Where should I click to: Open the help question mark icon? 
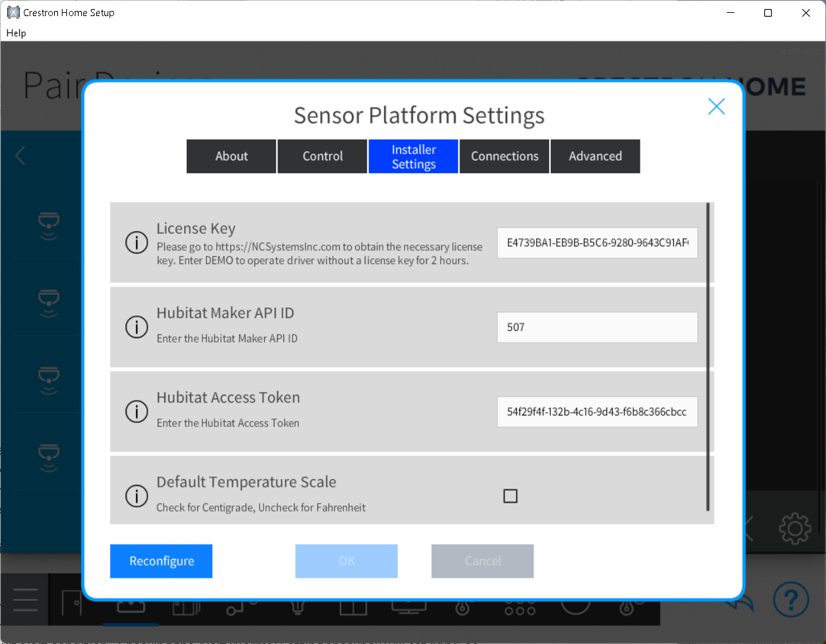(x=791, y=599)
